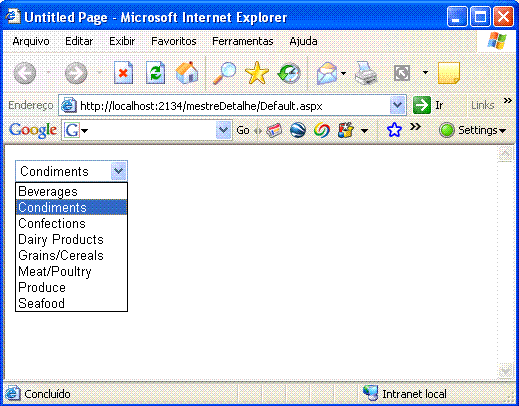Expand the Google search box dropdown
Screen dimensions: 519x406
[223, 130]
